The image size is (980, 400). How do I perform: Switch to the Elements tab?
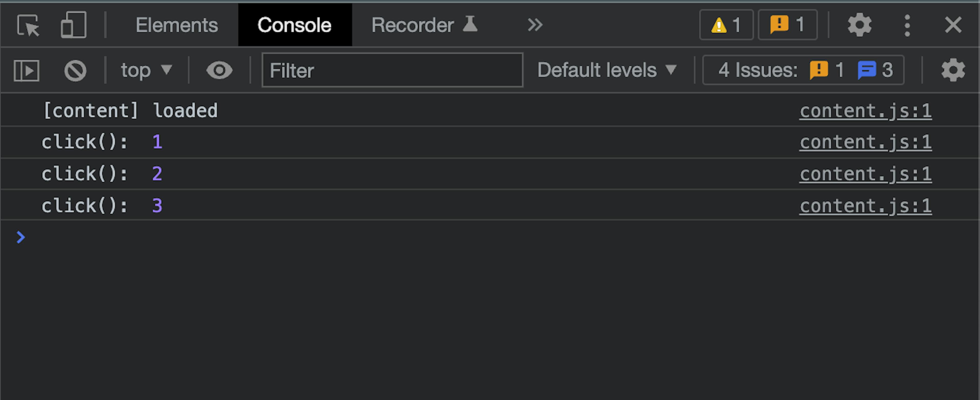(x=177, y=25)
